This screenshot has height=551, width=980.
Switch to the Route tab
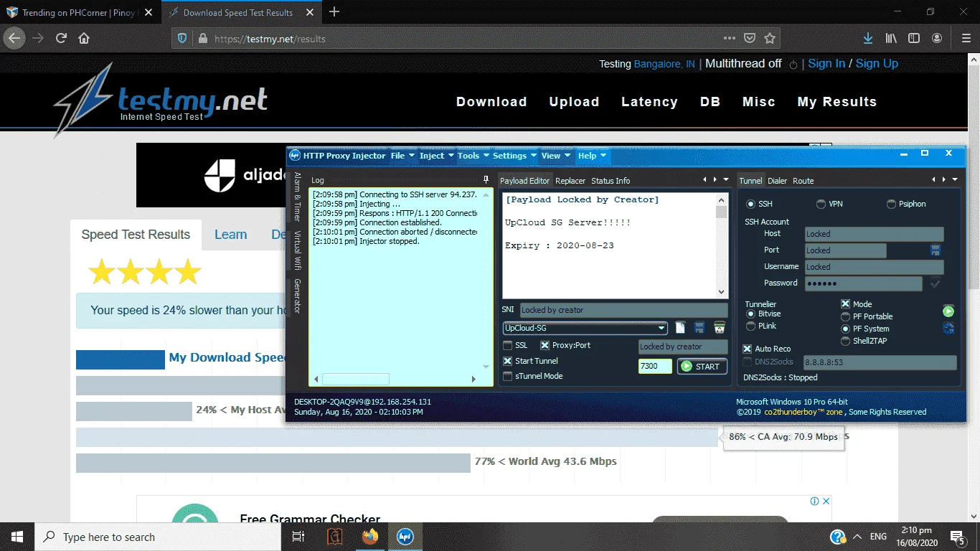tap(803, 181)
